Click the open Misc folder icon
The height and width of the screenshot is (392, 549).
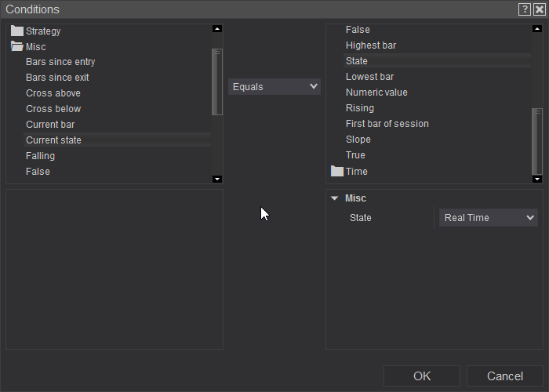point(17,47)
